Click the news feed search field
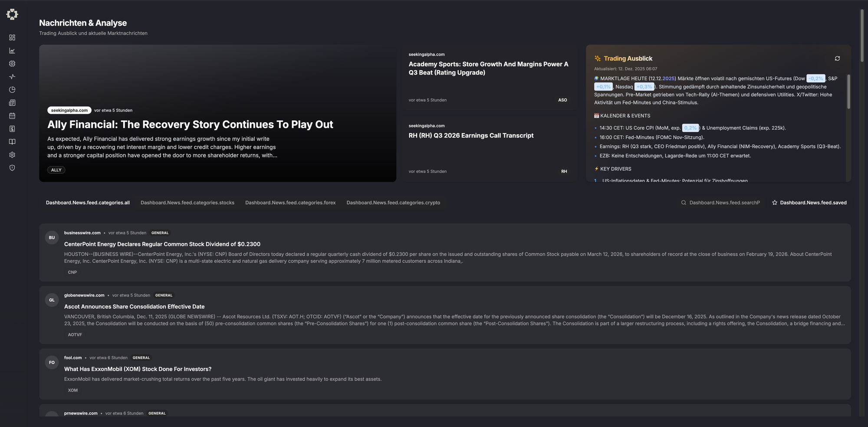 pos(724,203)
